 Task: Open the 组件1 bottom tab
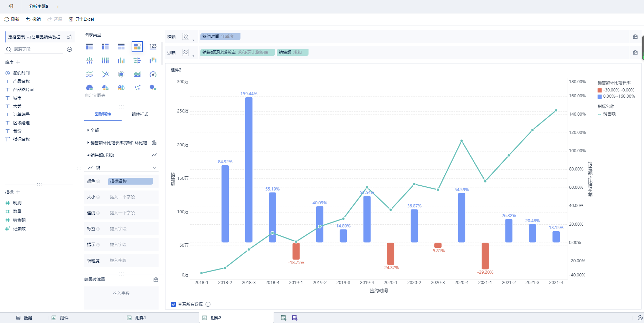[136, 318]
